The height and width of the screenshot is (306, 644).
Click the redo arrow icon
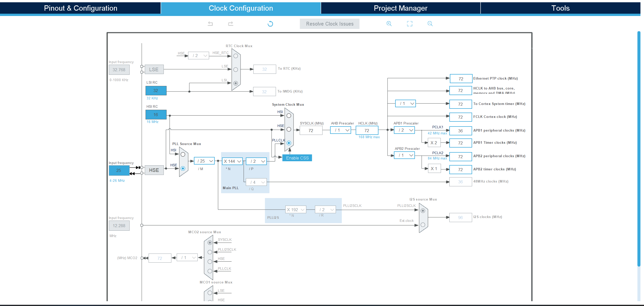coord(231,24)
